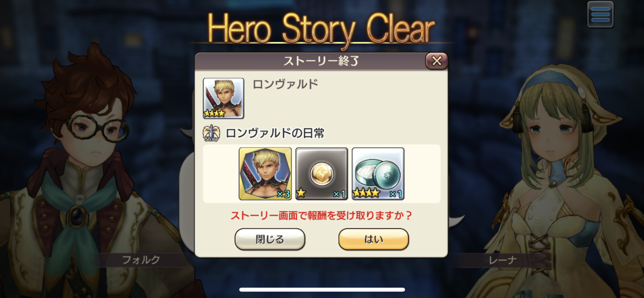This screenshot has height=298, width=644.
Task: Tap the ロンヴァルド name text beside the portrait
Action: (285, 84)
